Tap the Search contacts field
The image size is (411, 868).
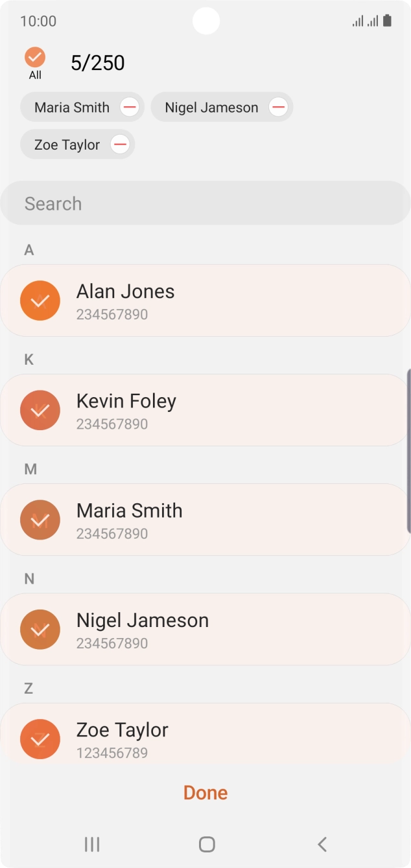pos(205,203)
